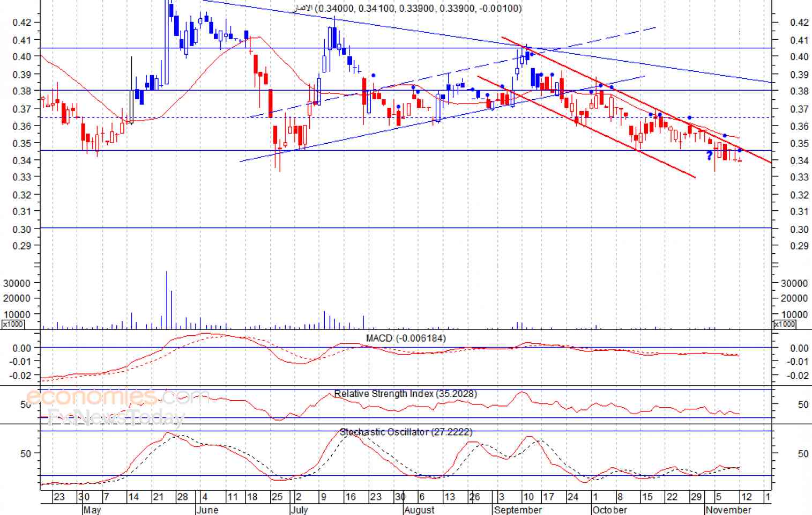Click the price quote title with 0.34000 values
The width and height of the screenshot is (812, 515).
408,8
